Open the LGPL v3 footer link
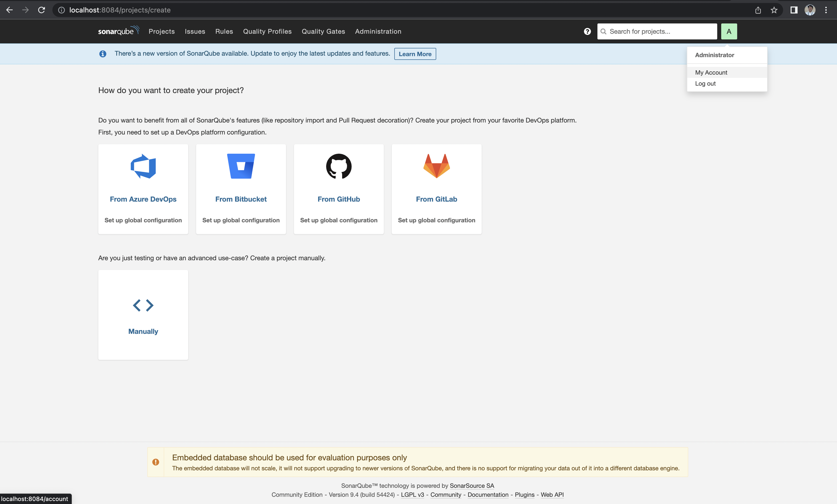The image size is (837, 504). click(412, 495)
